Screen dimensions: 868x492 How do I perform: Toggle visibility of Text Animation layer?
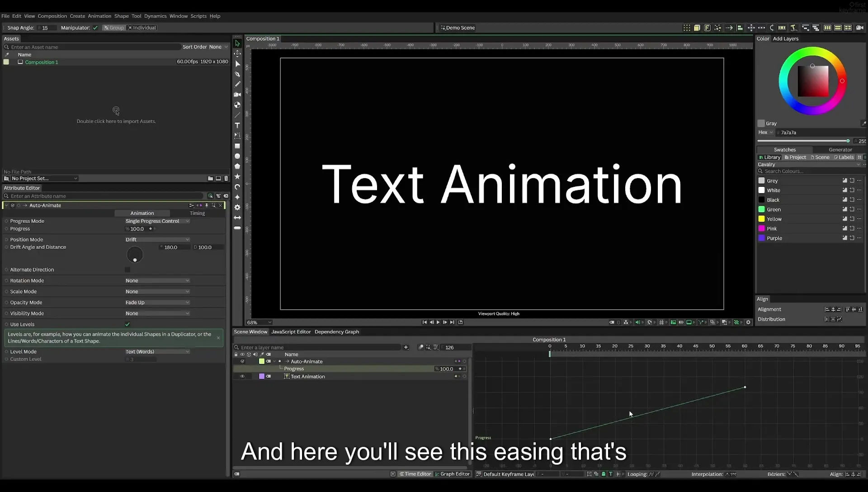pyautogui.click(x=242, y=377)
